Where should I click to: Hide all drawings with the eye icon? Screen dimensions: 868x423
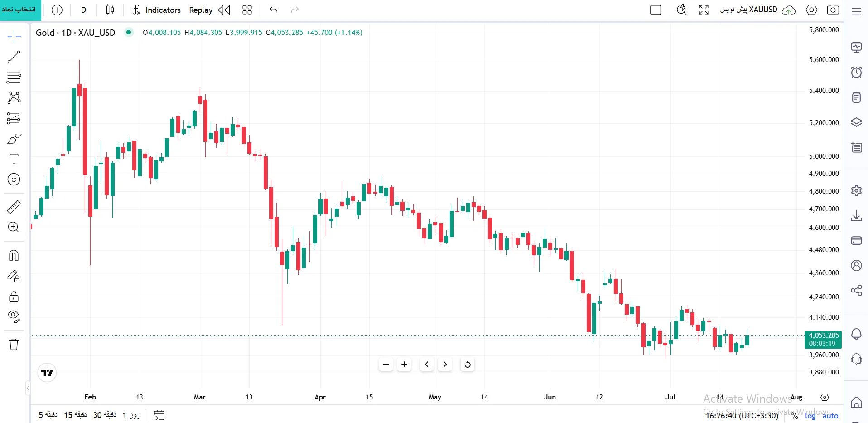point(14,316)
